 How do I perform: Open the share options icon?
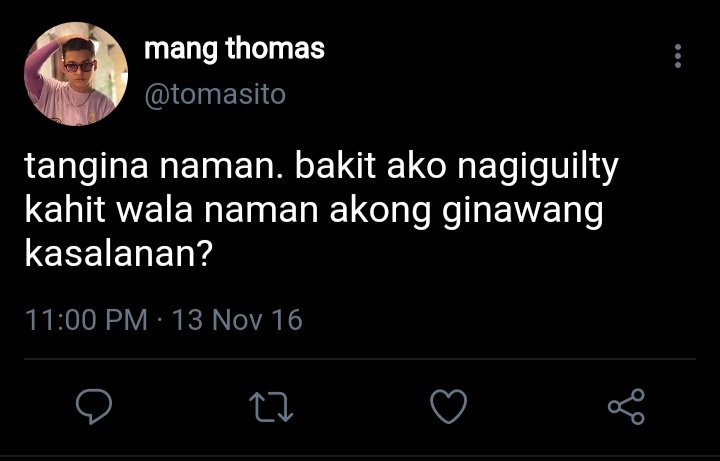coord(626,406)
